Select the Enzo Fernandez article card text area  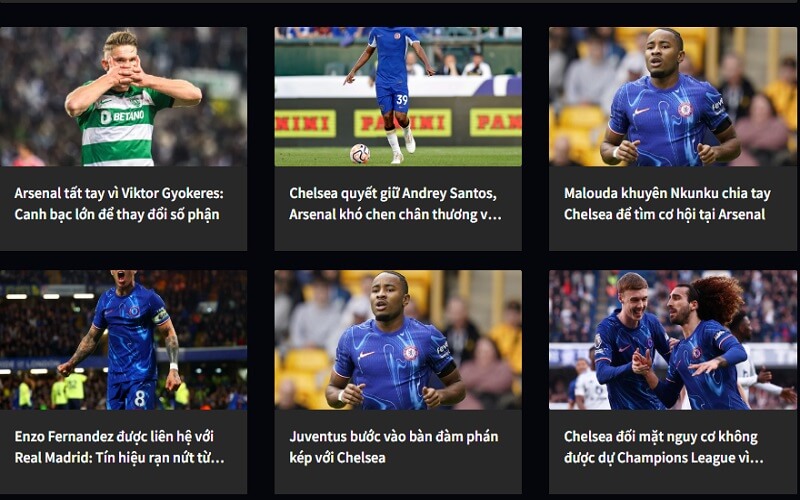coord(123,452)
